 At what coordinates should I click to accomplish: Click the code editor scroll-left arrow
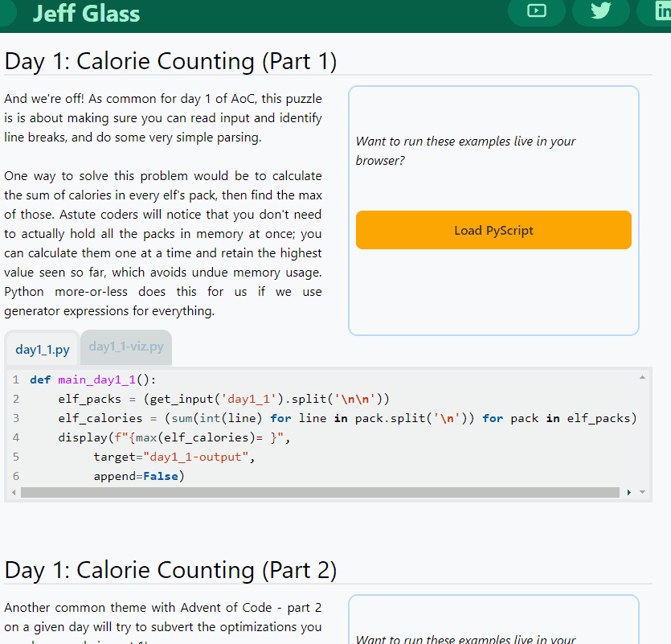click(x=14, y=492)
